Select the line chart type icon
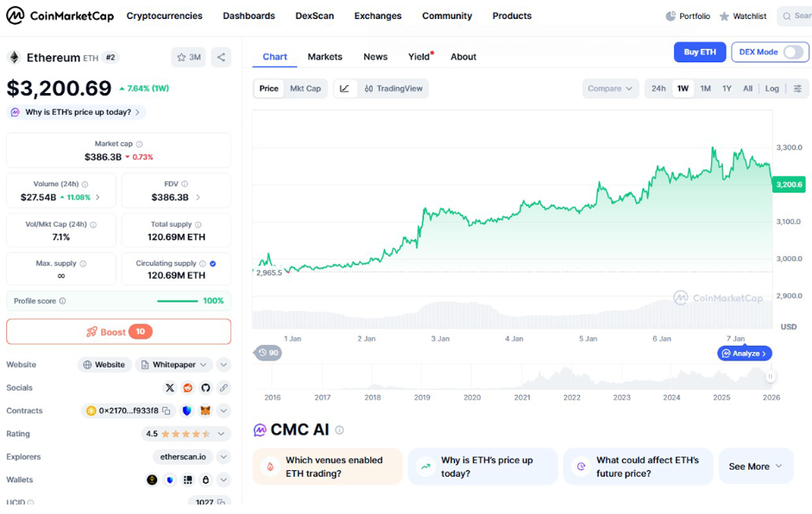Image resolution: width=812 pixels, height=514 pixels. tap(344, 89)
